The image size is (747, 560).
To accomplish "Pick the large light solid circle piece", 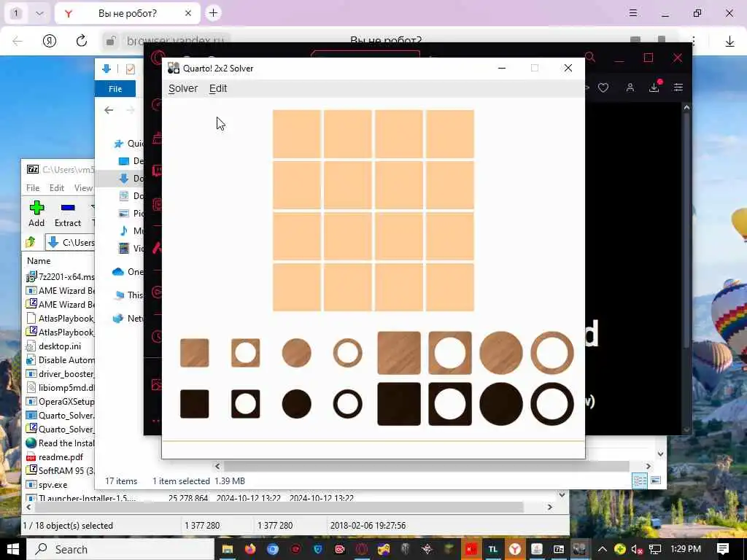I will pyautogui.click(x=501, y=353).
